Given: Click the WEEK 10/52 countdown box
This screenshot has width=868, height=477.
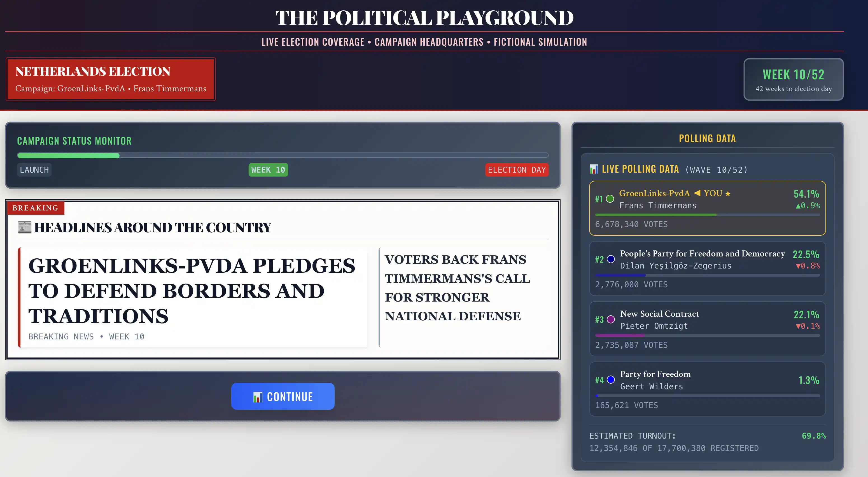Looking at the screenshot, I should pos(794,79).
